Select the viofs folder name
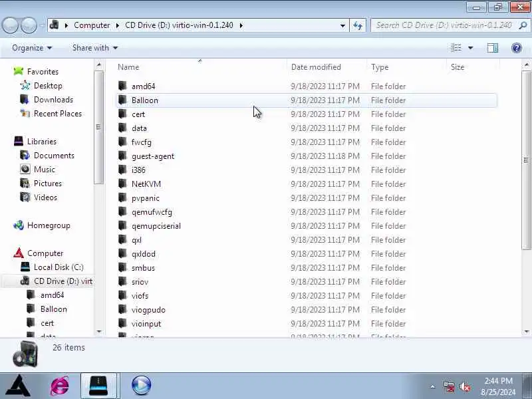Screen dimensions: 532x399 [140, 295]
